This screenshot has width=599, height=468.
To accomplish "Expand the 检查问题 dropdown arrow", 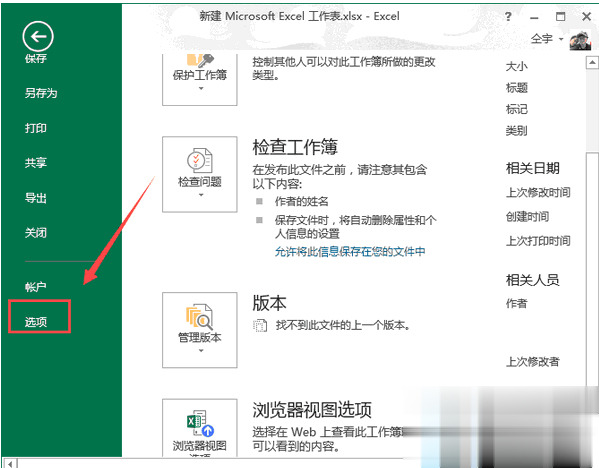I will pyautogui.click(x=201, y=195).
